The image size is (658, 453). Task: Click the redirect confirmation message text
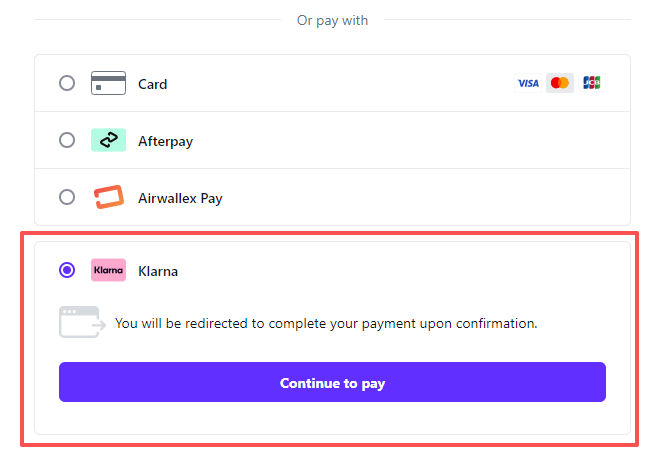(326, 323)
